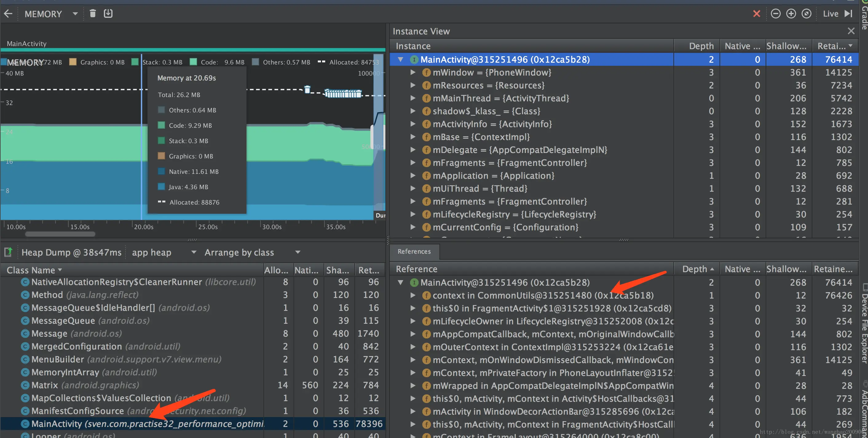The image size is (868, 438).
Task: Click mCurrentConfig = {Configuration} row
Action: pyautogui.click(x=624, y=227)
